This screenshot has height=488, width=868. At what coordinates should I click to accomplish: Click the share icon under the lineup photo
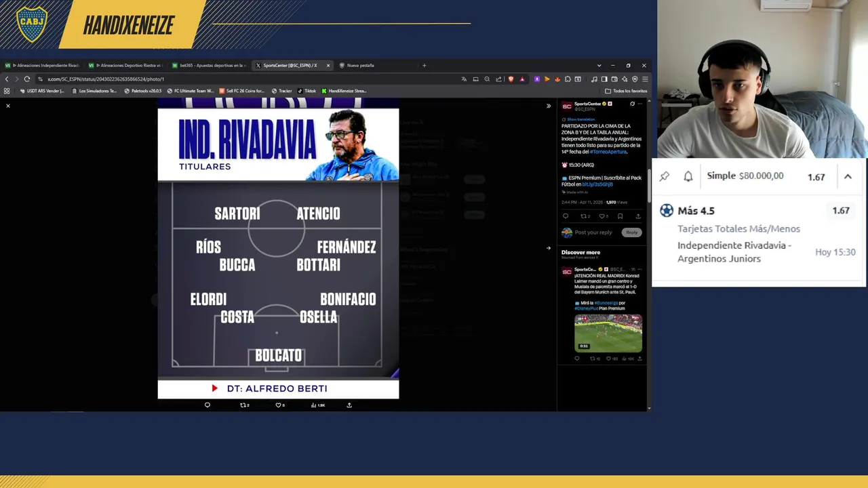[x=349, y=405]
